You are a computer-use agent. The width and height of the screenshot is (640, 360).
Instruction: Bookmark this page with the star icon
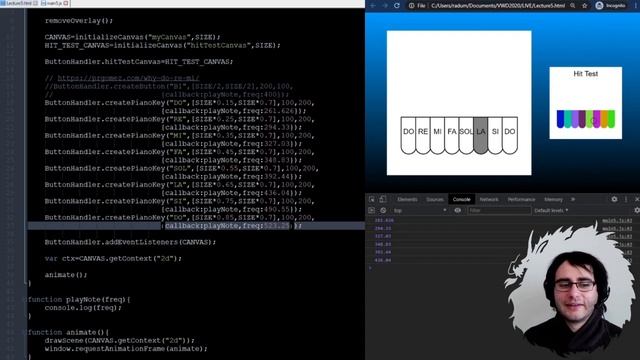click(x=584, y=6)
